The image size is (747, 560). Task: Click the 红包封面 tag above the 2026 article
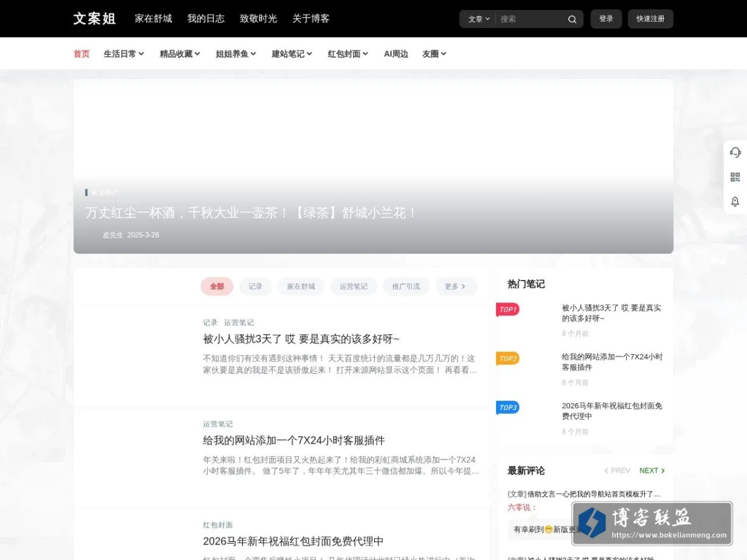(x=218, y=525)
